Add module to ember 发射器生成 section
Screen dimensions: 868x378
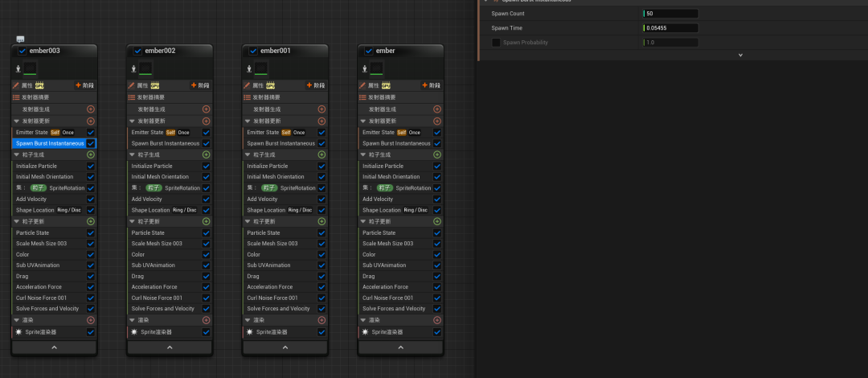point(437,109)
